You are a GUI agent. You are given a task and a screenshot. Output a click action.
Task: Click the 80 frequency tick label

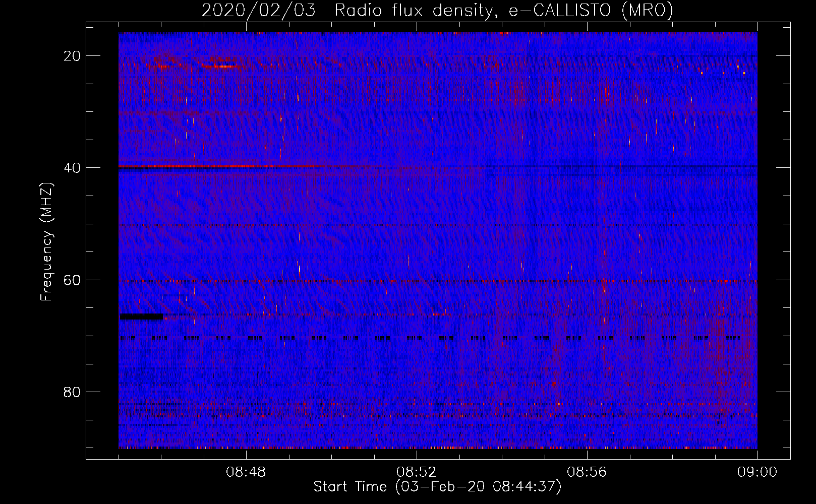pyautogui.click(x=72, y=392)
